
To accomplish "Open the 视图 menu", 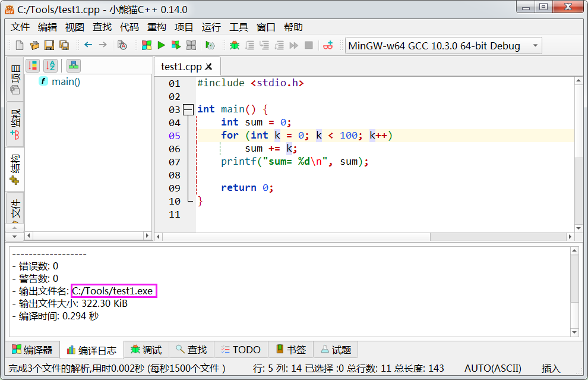I will (75, 27).
